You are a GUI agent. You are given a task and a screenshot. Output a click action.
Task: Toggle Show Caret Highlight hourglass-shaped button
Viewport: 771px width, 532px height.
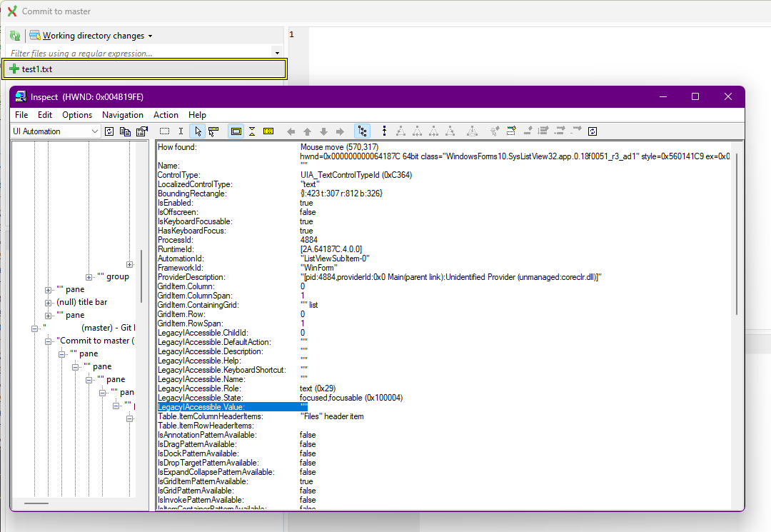tap(252, 131)
